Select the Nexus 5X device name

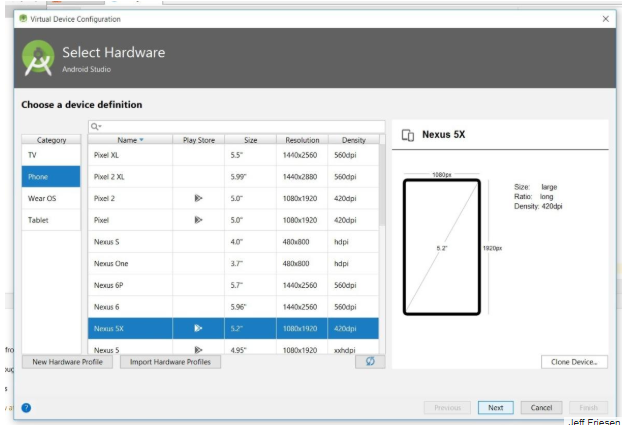(x=109, y=329)
